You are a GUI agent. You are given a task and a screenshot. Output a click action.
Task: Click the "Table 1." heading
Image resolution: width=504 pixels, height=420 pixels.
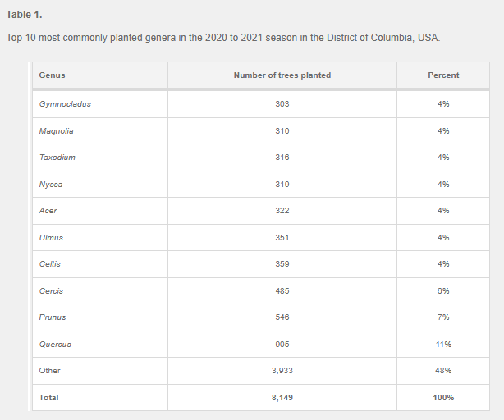23,14
